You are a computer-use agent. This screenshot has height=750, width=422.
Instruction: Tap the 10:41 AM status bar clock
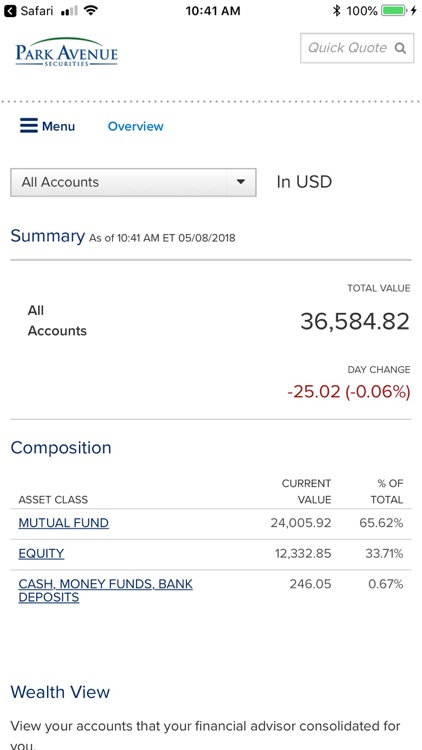[213, 11]
